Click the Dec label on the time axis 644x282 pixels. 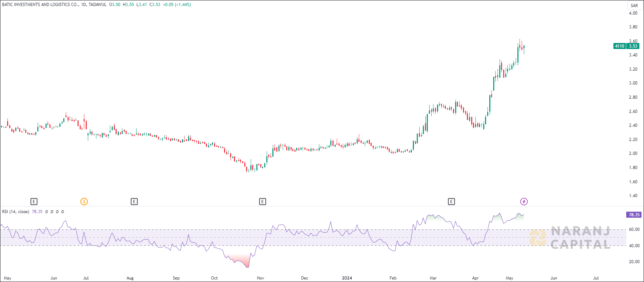tap(305, 278)
